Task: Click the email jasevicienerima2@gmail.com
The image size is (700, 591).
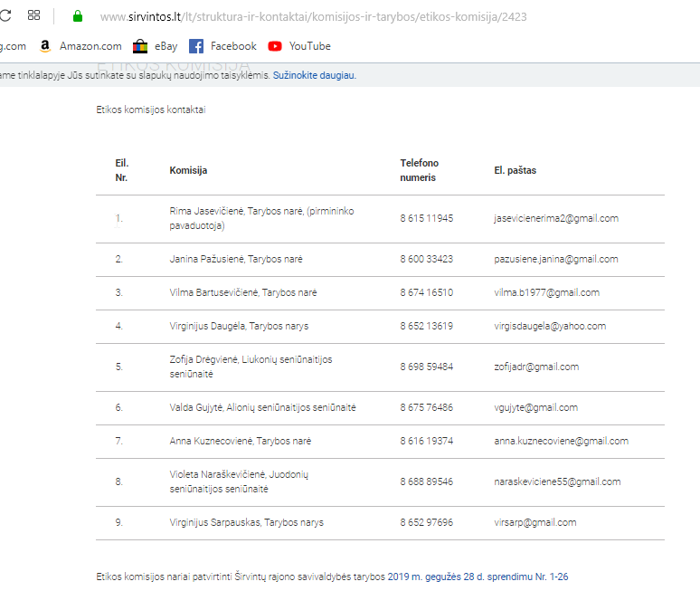Action: click(x=555, y=218)
